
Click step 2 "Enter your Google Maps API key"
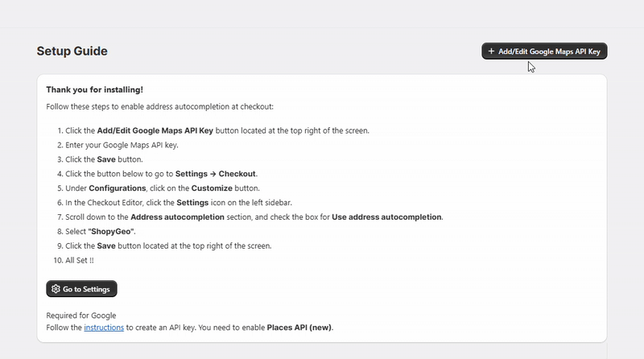click(122, 145)
